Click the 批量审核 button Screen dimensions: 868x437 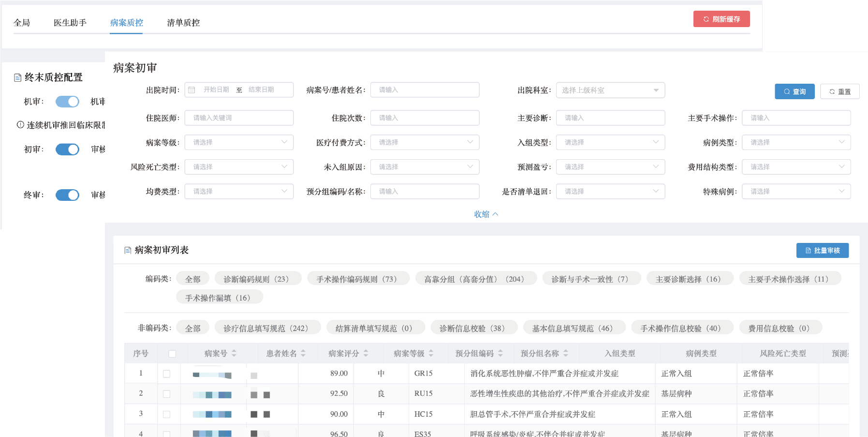[x=823, y=250]
